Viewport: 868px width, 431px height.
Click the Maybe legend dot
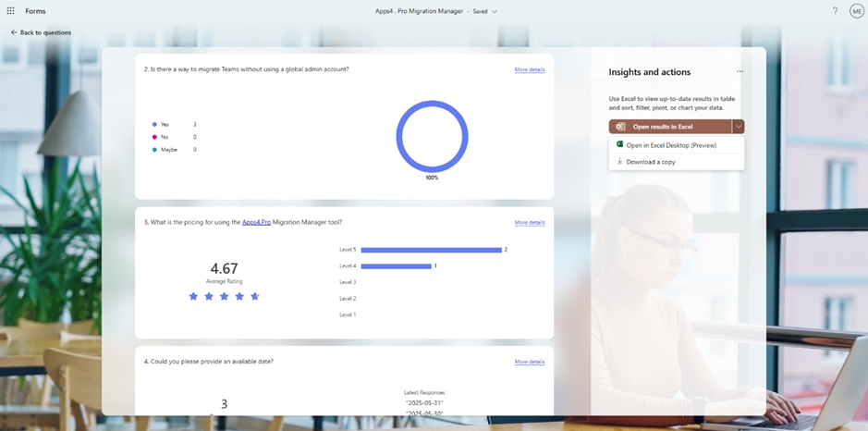(x=154, y=150)
